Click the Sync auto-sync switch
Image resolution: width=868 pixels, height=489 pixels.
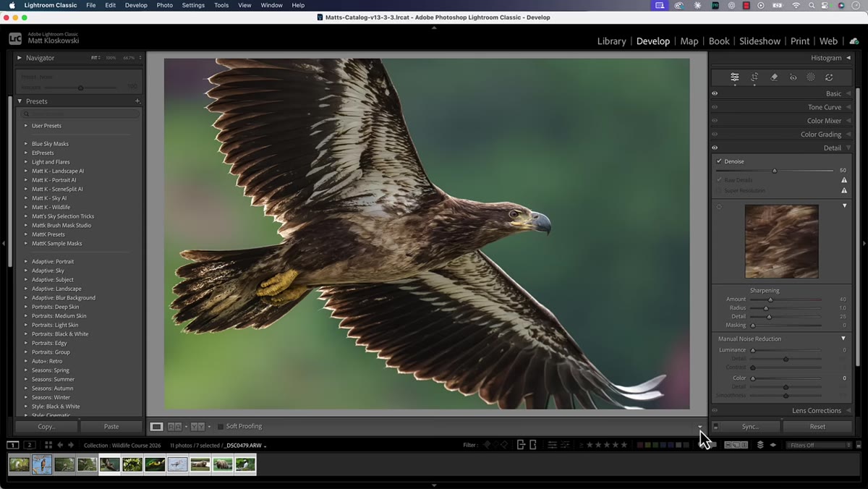click(715, 427)
